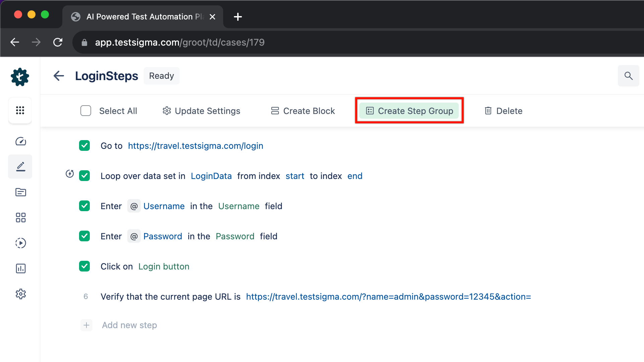644x362 pixels.
Task: Click Create Block
Action: pyautogui.click(x=303, y=111)
